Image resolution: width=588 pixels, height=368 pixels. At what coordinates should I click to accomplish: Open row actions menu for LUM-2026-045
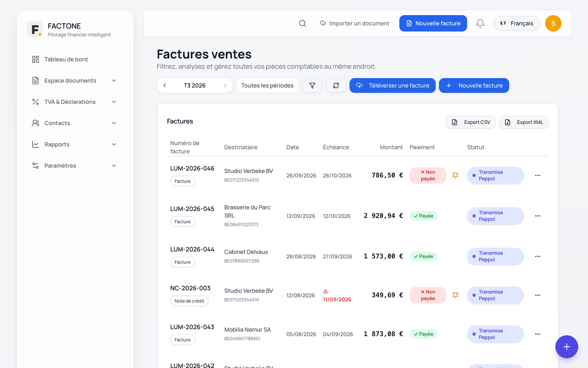point(538,216)
